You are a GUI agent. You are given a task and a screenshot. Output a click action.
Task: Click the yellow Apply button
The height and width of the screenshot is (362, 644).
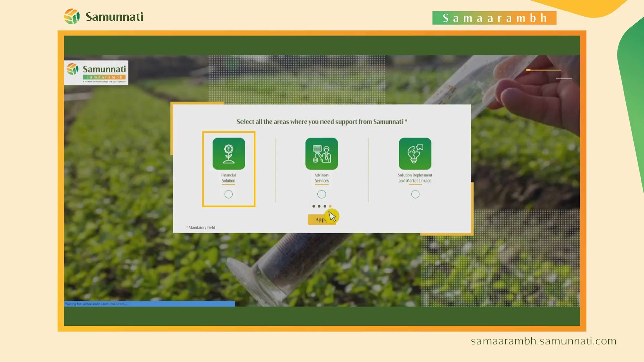pyautogui.click(x=321, y=219)
